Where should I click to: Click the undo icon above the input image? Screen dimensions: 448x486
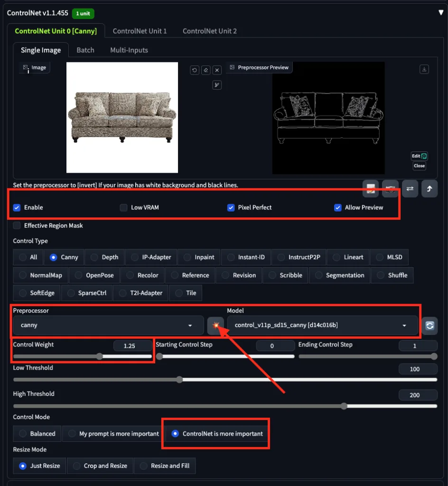(x=195, y=70)
